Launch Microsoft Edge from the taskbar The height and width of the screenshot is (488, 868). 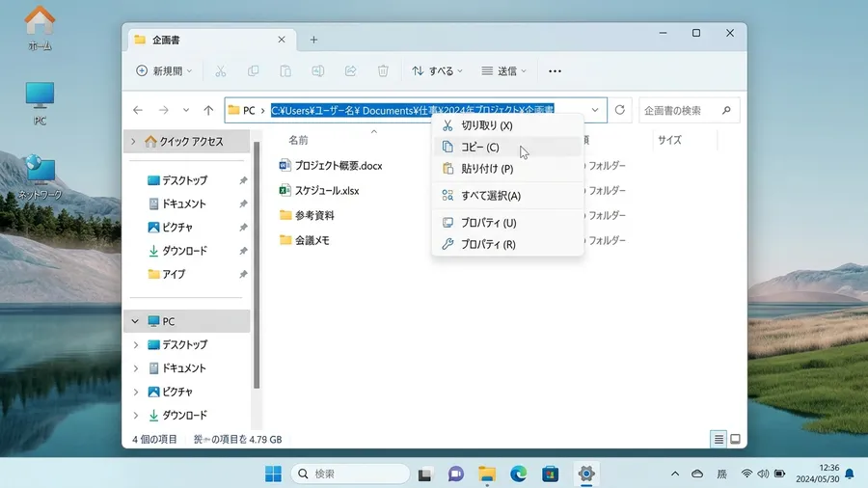pyautogui.click(x=519, y=474)
